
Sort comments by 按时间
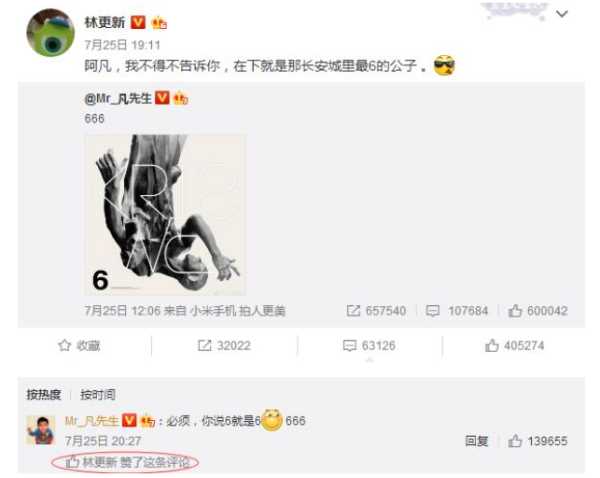pyautogui.click(x=98, y=395)
